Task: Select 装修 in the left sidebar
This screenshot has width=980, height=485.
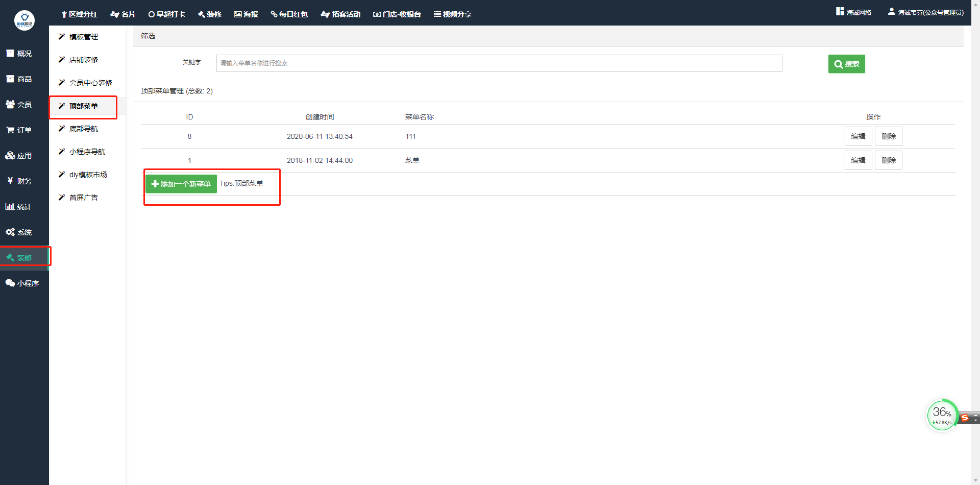Action: (x=24, y=258)
